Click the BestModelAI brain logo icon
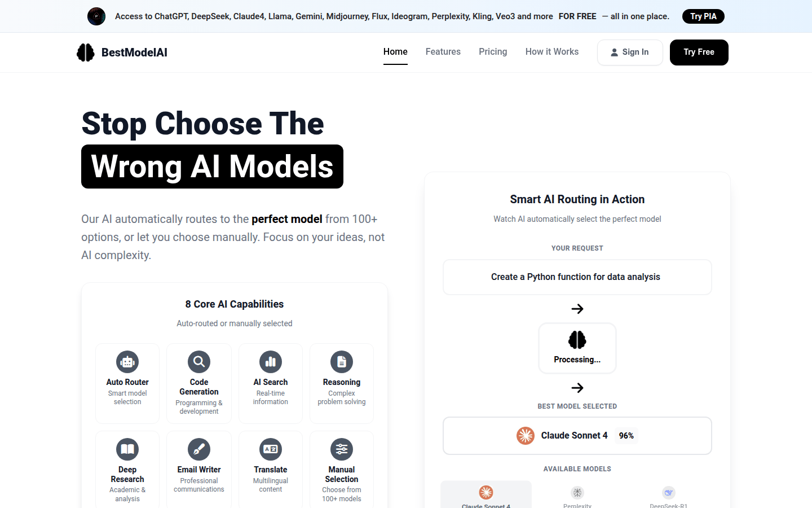Image resolution: width=812 pixels, height=508 pixels. [x=86, y=52]
